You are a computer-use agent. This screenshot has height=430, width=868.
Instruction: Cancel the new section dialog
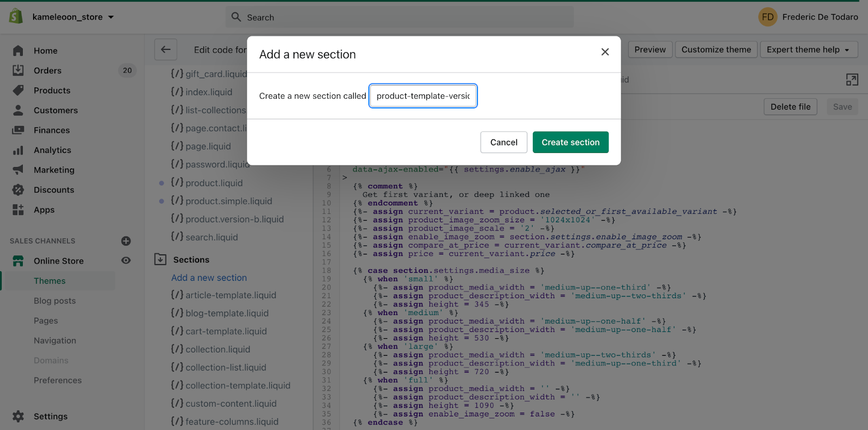(x=503, y=142)
